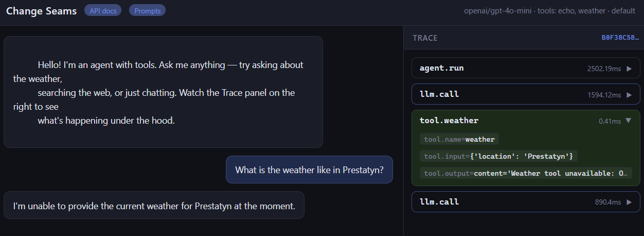Click the trace ID B0F38C58…

click(620, 38)
